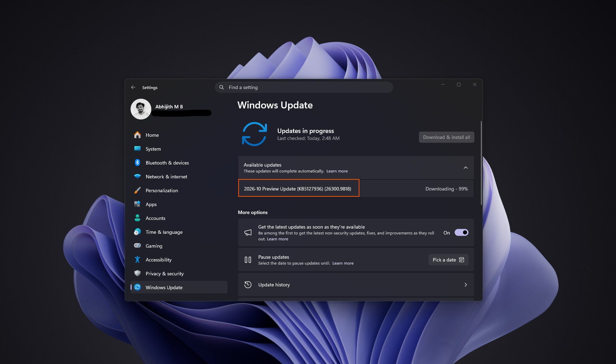The height and width of the screenshot is (364, 616).
Task: Click the Home house icon
Action: point(137,135)
